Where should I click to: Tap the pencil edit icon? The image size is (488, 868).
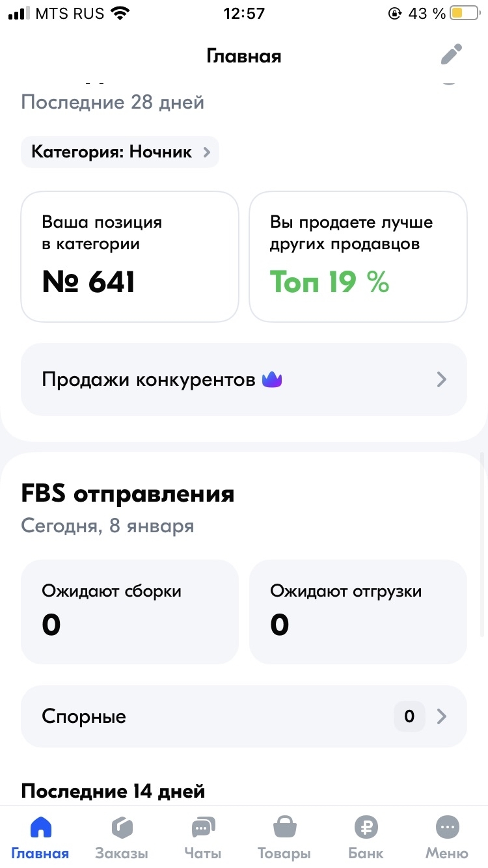tap(451, 55)
